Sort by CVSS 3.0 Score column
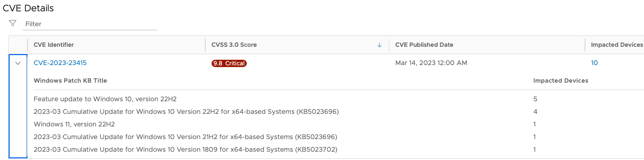Image resolution: width=644 pixels, height=160 pixels. tap(234, 45)
